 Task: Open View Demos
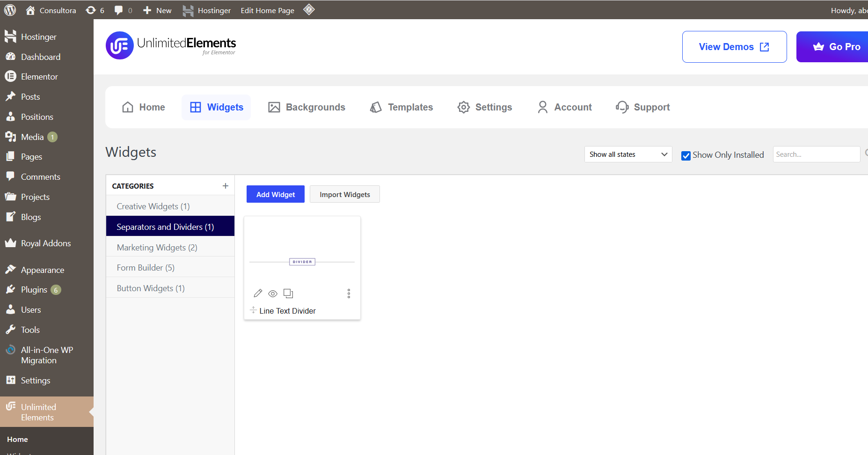(734, 46)
